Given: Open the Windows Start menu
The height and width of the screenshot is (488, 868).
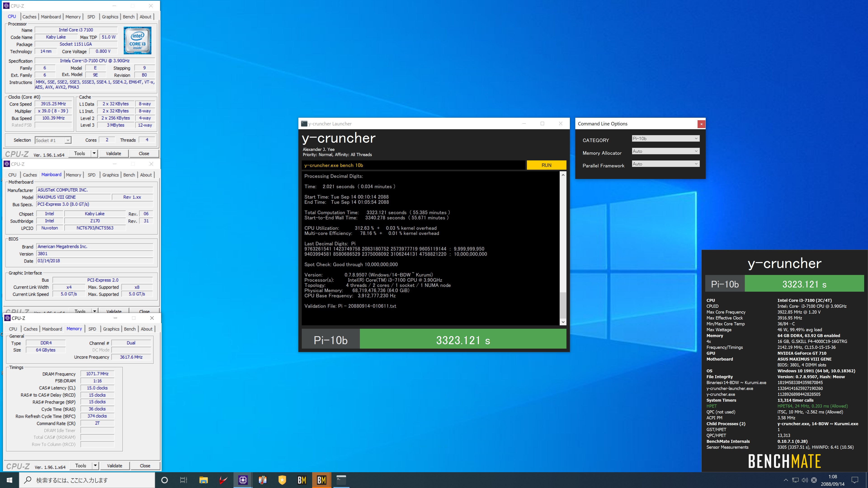Looking at the screenshot, I should pos(9,480).
